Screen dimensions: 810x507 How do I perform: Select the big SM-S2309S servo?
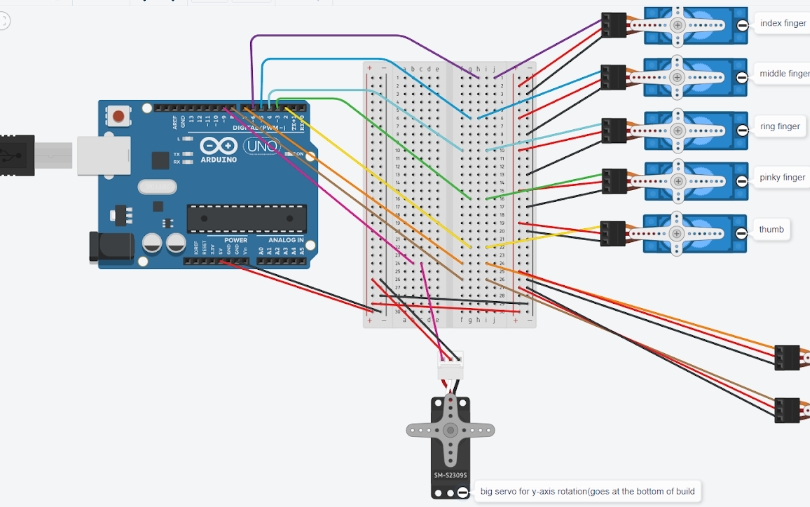click(x=450, y=447)
